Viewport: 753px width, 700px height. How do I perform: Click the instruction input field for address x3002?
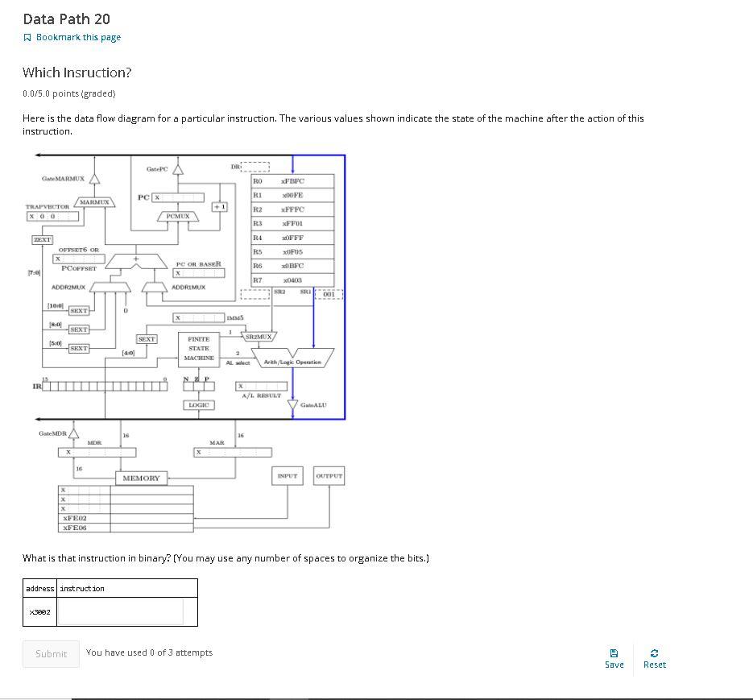(x=121, y=611)
